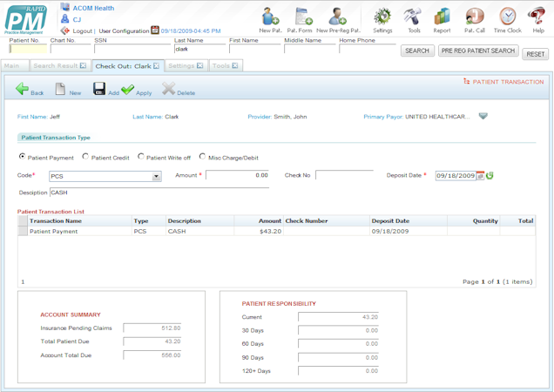Click the calendar icon beside the header date
Screen dimensions: 554x392
click(155, 30)
